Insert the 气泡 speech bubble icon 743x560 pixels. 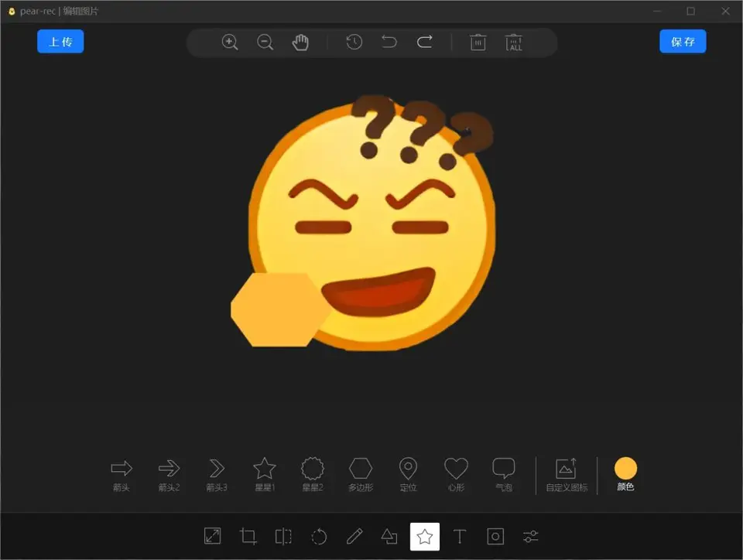pyautogui.click(x=504, y=474)
